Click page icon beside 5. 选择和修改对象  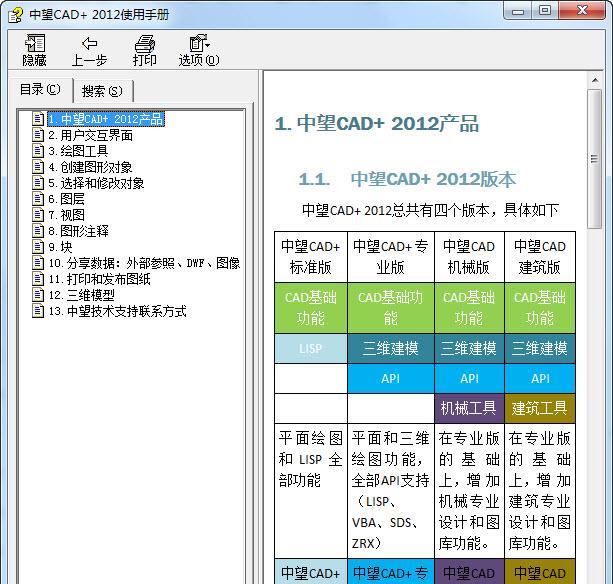(x=38, y=183)
